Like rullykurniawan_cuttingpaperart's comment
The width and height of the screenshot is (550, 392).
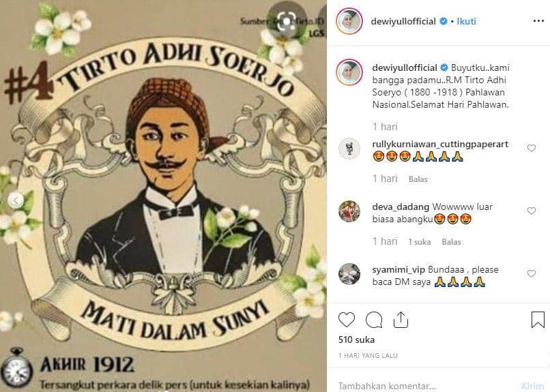[532, 148]
